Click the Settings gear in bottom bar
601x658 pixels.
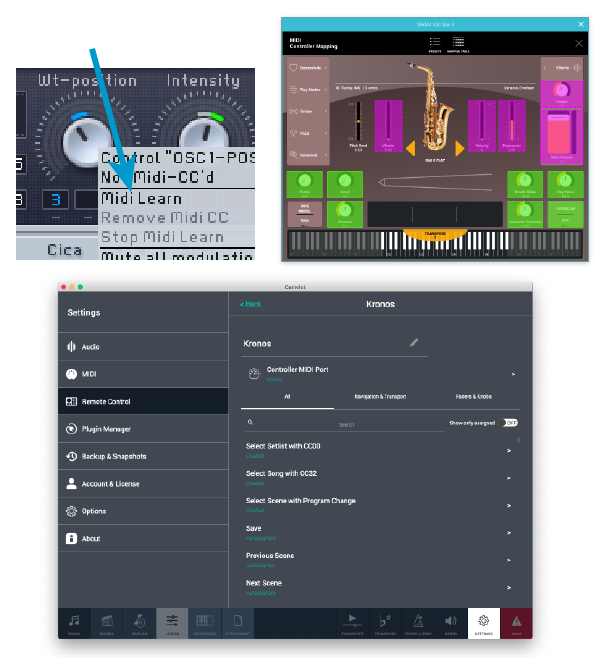point(483,623)
